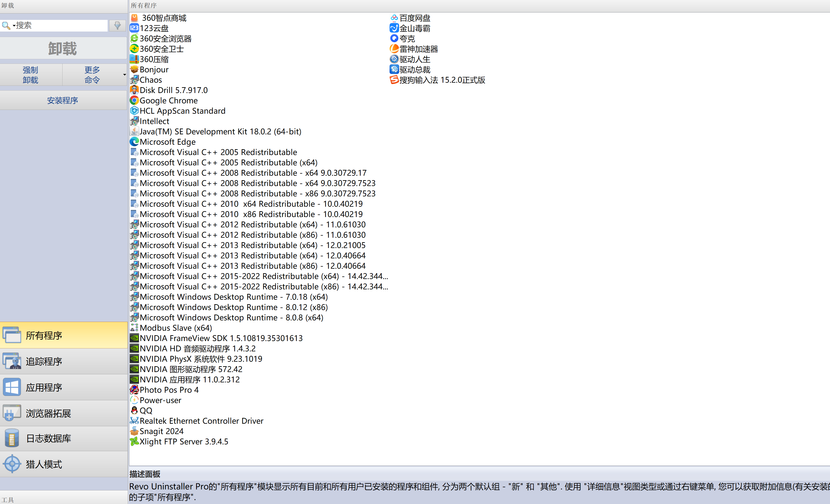The width and height of the screenshot is (830, 504).
Task: Click the 360安全浏览器 icon
Action: 134,38
